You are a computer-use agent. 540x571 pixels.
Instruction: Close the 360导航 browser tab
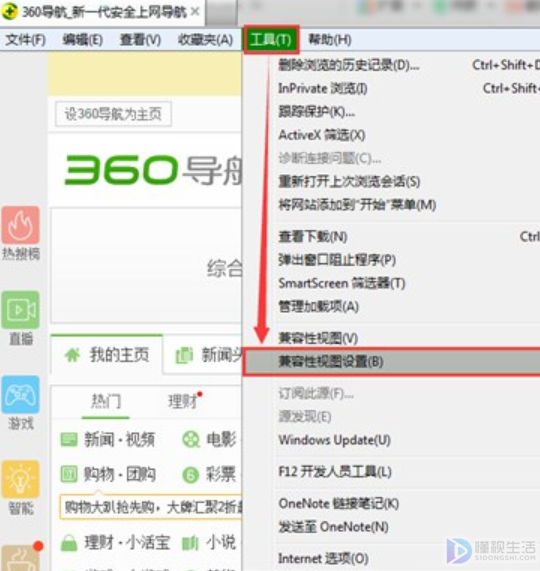click(x=195, y=12)
